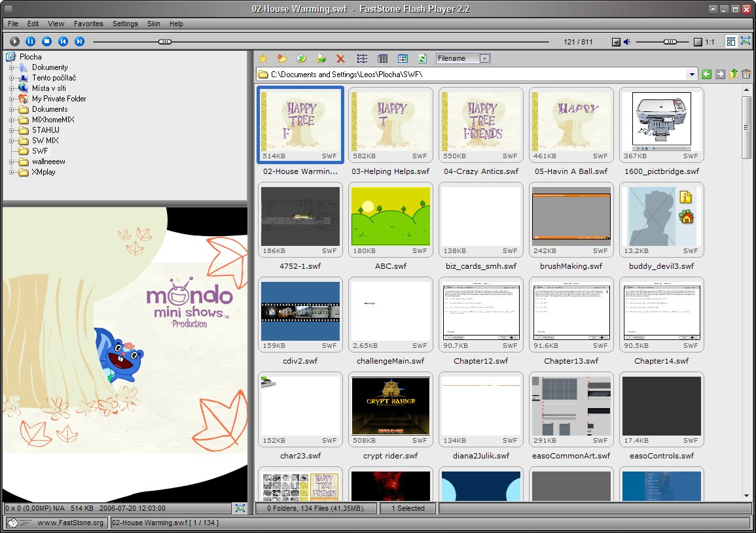
Task: Select the SWF folder in tree
Action: coord(39,151)
